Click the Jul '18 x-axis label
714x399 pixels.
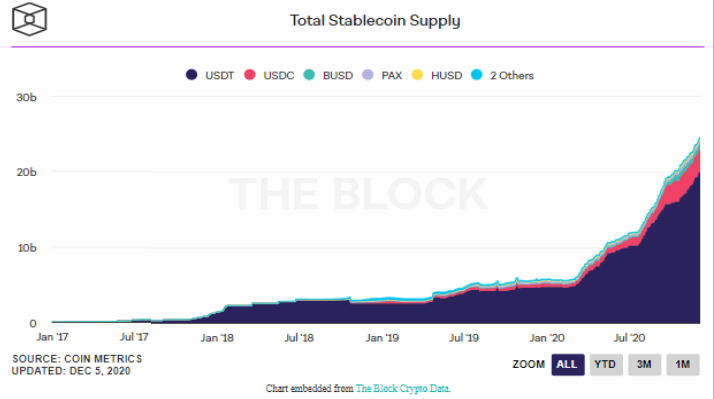[x=299, y=338]
